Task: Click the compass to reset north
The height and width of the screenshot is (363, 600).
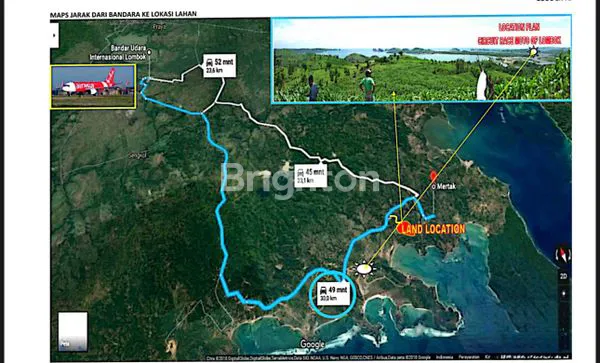Action: [563, 255]
